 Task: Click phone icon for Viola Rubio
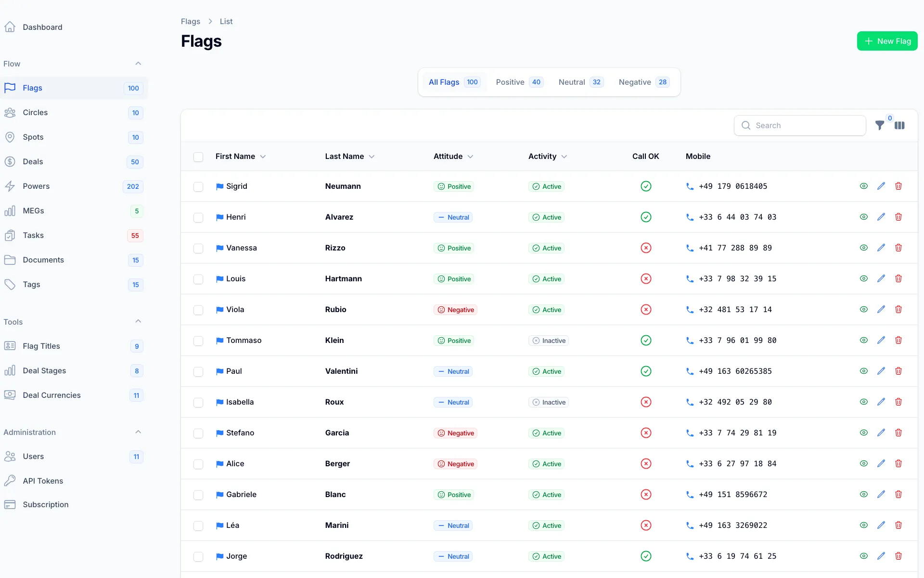click(690, 310)
